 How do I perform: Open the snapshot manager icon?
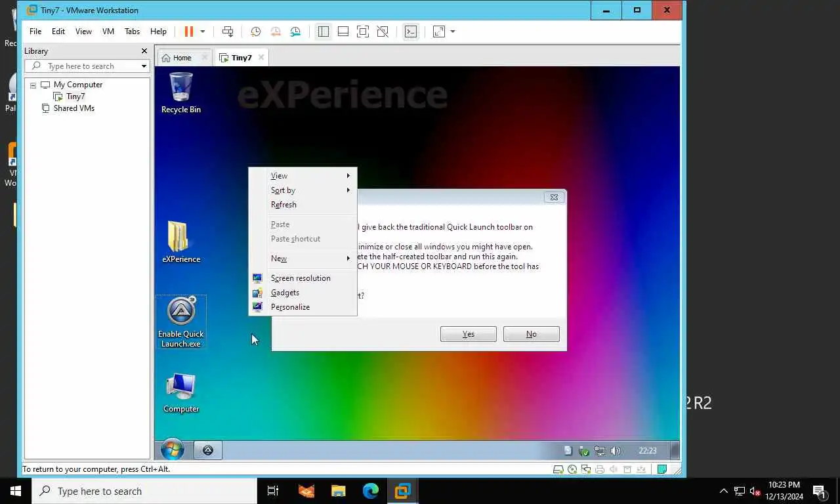pyautogui.click(x=295, y=31)
